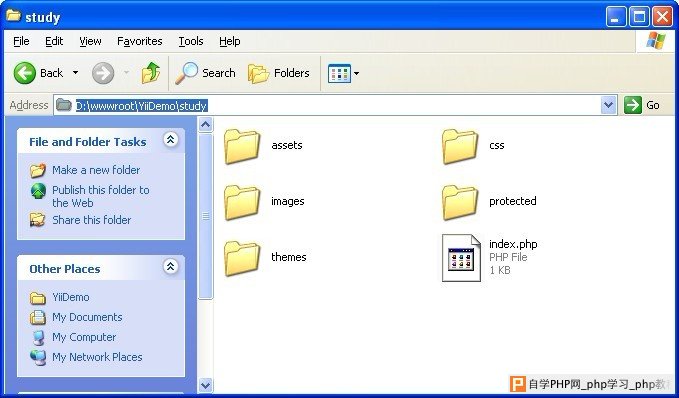Select the assets folder icon
679x398 pixels.
[242, 146]
